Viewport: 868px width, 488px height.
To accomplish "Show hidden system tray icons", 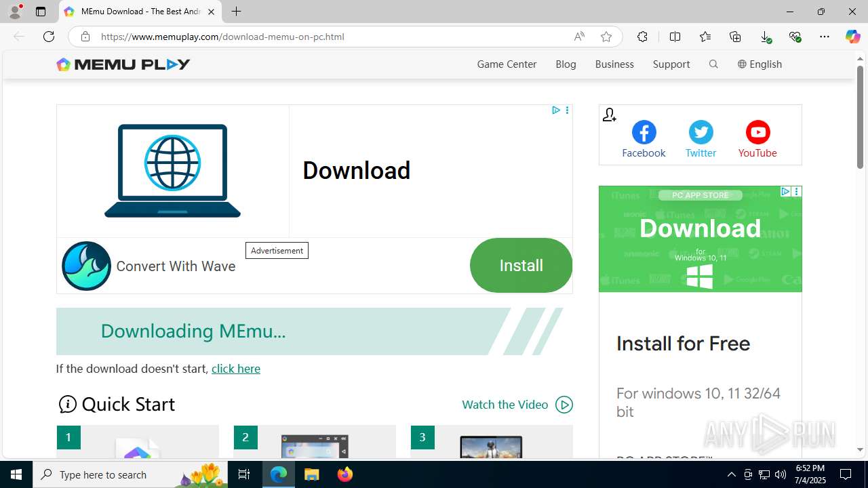I will coord(731,474).
